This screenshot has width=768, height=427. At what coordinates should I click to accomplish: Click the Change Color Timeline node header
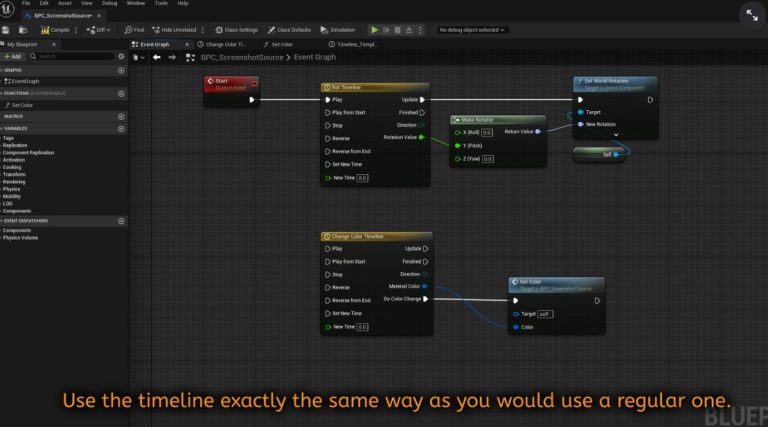(x=377, y=237)
